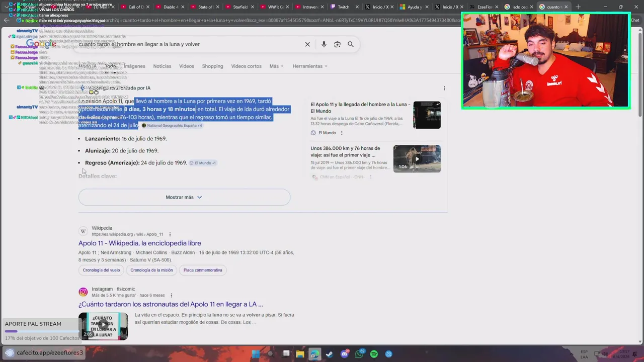Switch to the Call of Duty browser tab

[135, 7]
